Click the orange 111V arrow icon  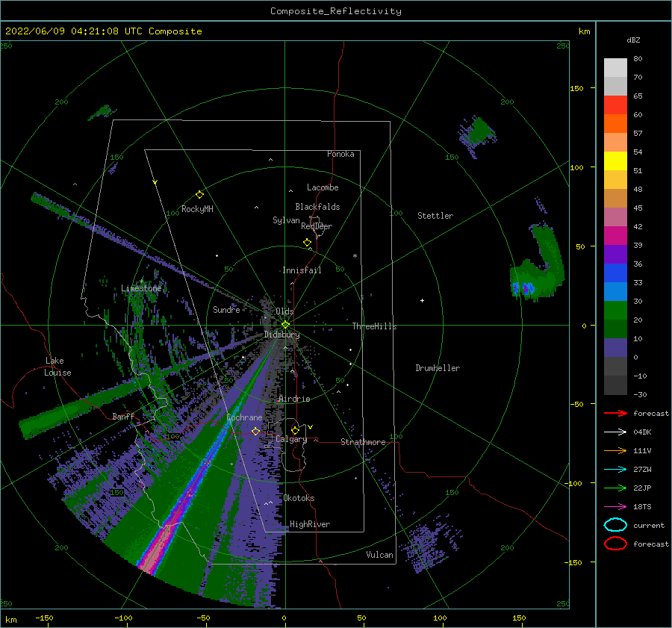point(615,450)
